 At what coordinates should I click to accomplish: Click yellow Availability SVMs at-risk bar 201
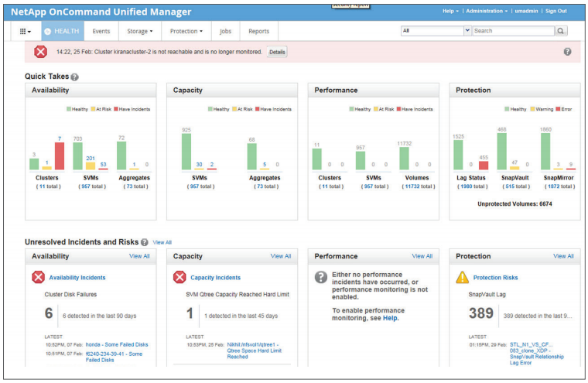pyautogui.click(x=91, y=166)
